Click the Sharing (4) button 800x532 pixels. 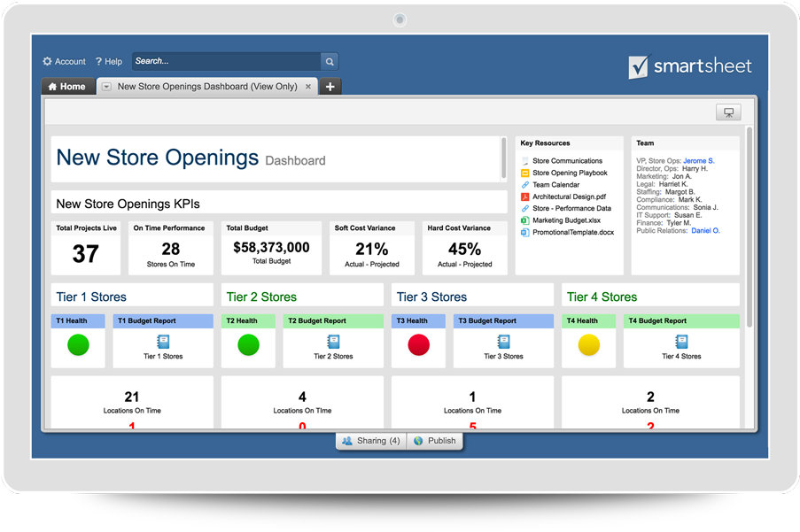(x=370, y=441)
